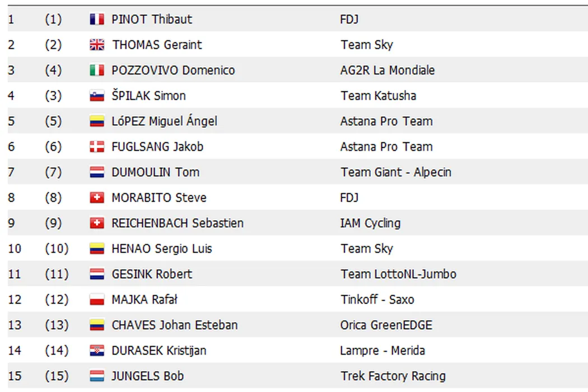
Task: Click the British flag beside THOMAS Geraint
Action: pyautogui.click(x=97, y=45)
